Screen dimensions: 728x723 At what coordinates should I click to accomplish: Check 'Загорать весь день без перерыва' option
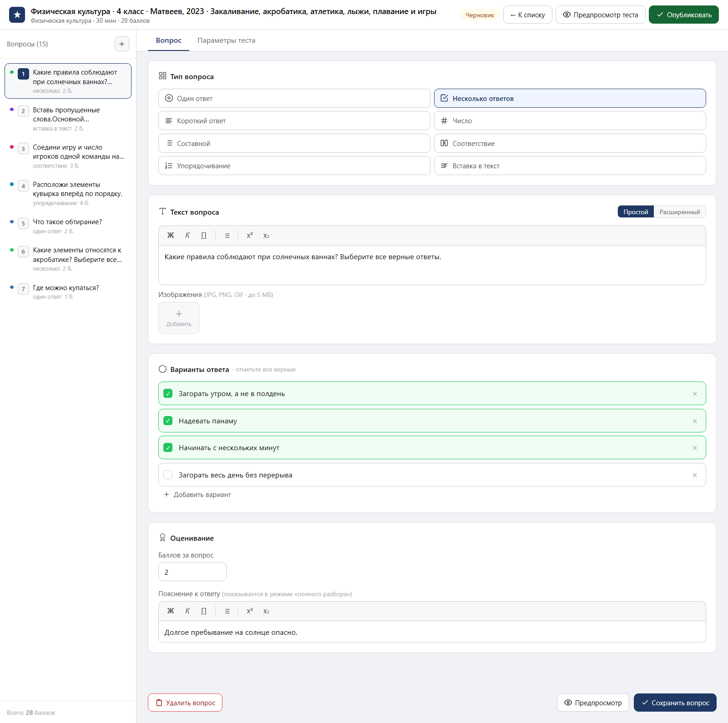(x=168, y=475)
